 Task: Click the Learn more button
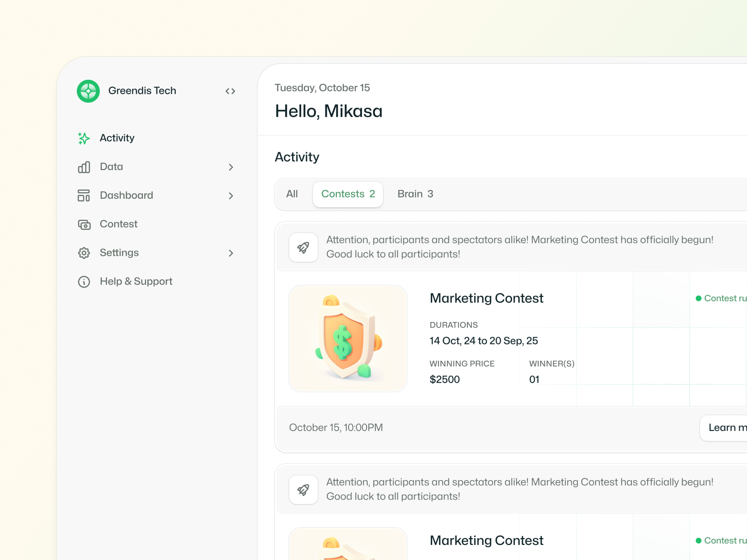(x=723, y=428)
